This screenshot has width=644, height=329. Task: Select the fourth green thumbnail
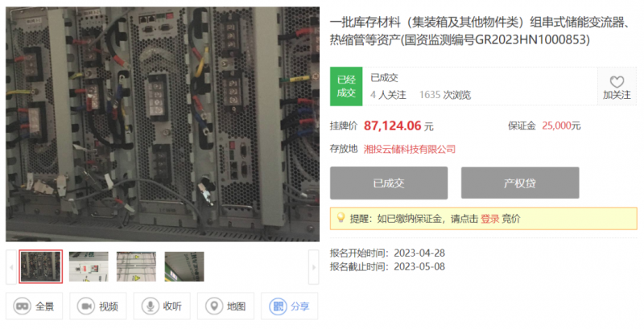[x=184, y=266]
